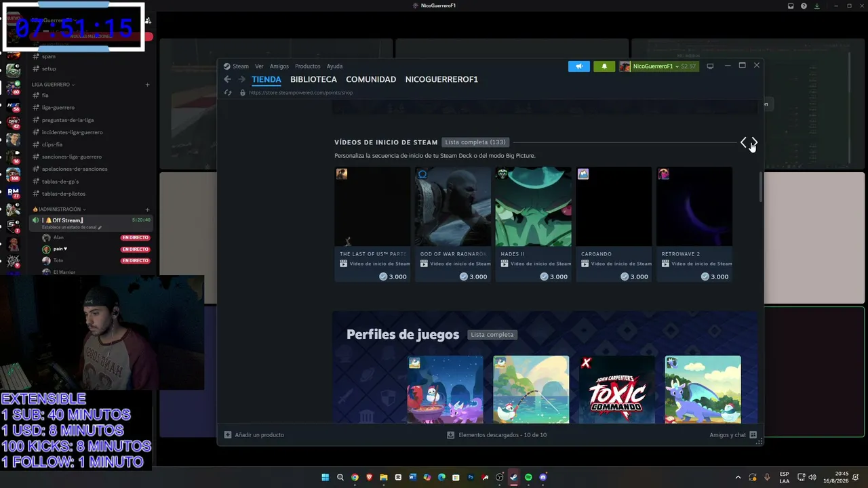Open the Ver menu in Steam
This screenshot has height=488, width=868.
259,66
